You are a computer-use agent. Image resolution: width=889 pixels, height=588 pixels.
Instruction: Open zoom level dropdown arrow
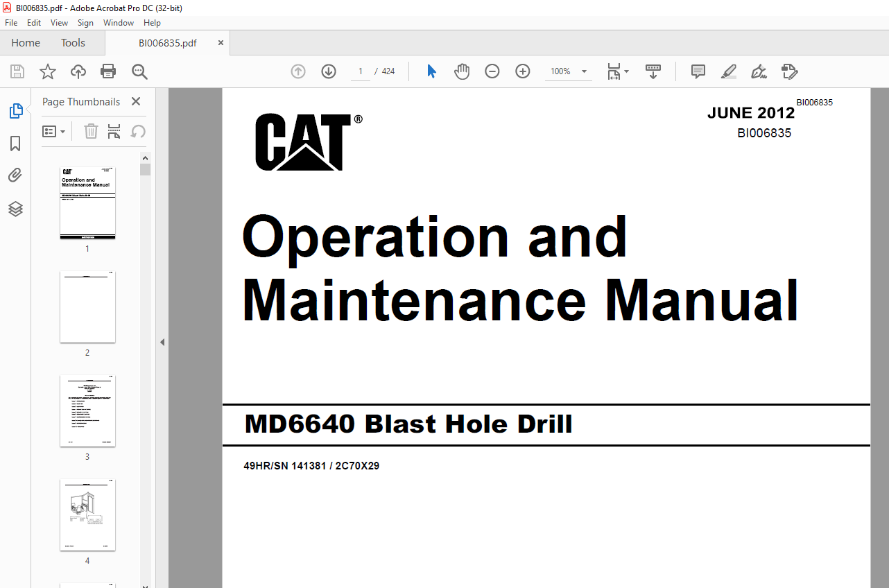coord(584,71)
